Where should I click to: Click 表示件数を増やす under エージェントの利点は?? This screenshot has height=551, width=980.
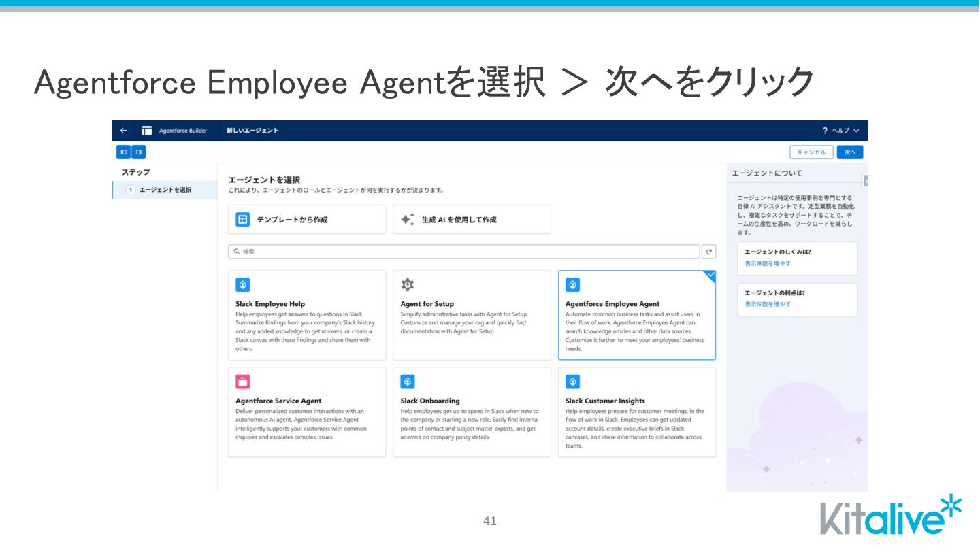pos(768,304)
